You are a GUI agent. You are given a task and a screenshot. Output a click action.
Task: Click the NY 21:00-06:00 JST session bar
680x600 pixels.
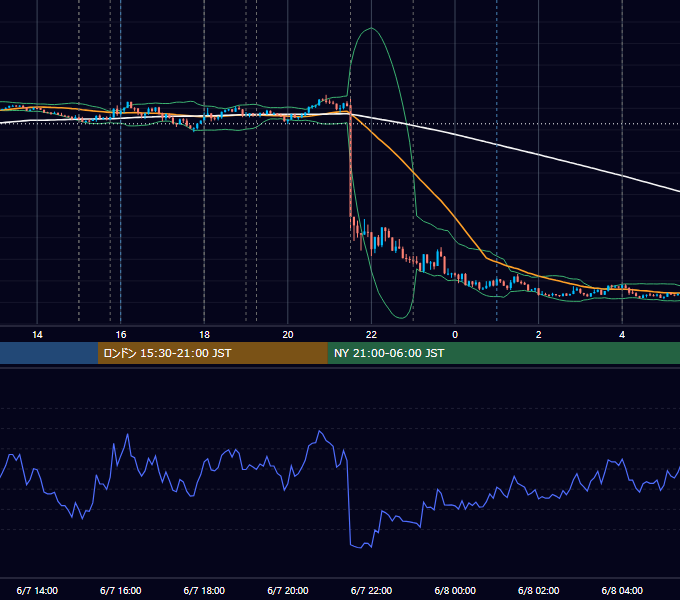click(503, 353)
